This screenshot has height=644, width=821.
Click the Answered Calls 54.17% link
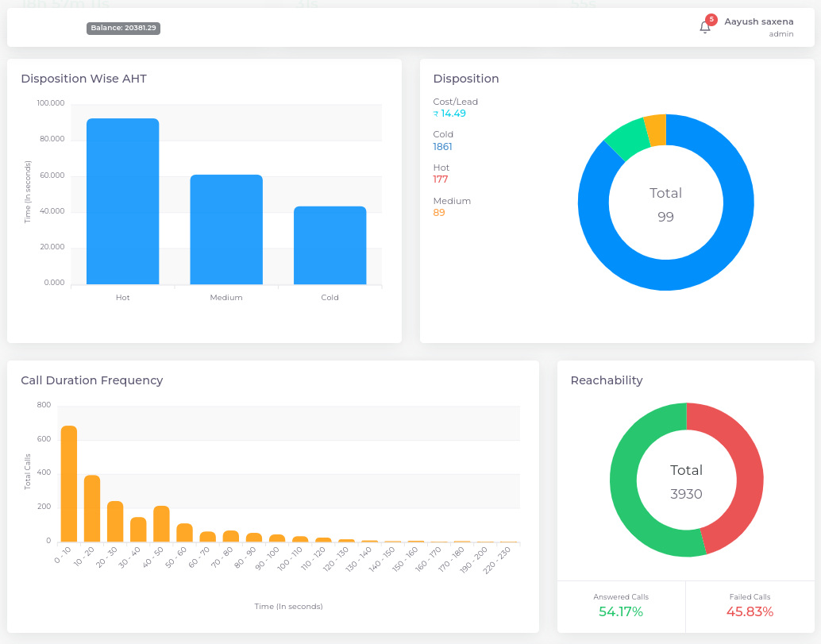[621, 611]
